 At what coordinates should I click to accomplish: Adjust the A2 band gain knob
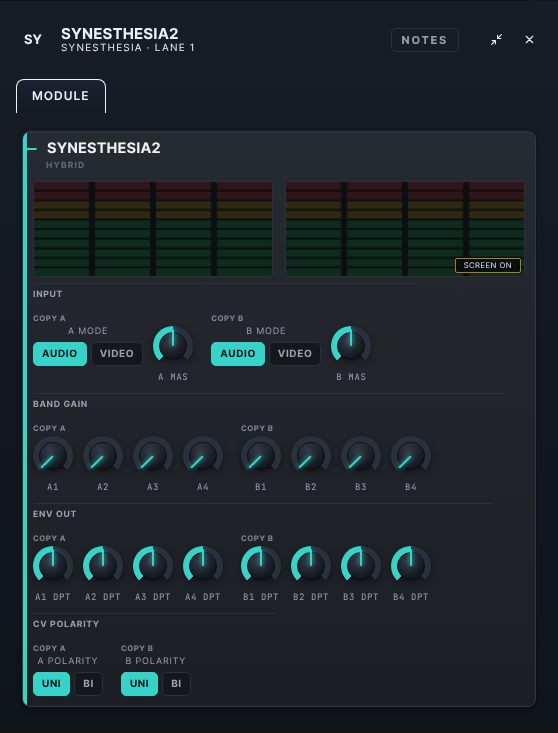coord(103,456)
